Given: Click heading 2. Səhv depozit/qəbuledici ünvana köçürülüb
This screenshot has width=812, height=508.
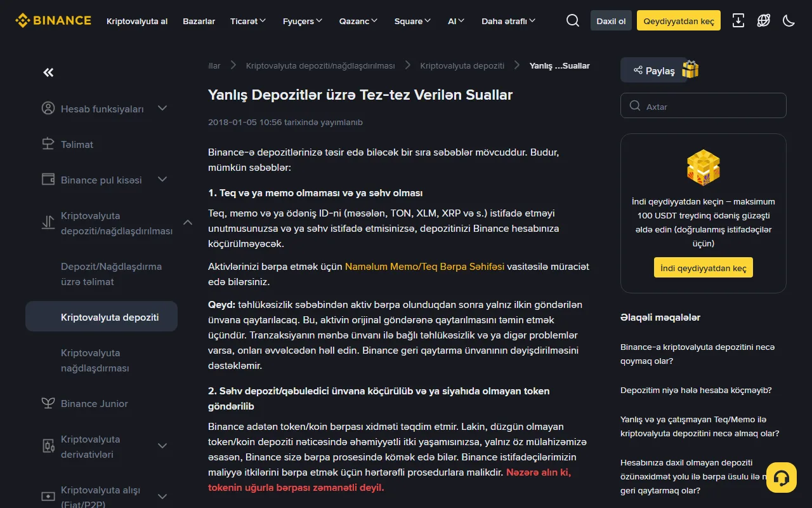Looking at the screenshot, I should pyautogui.click(x=379, y=398).
